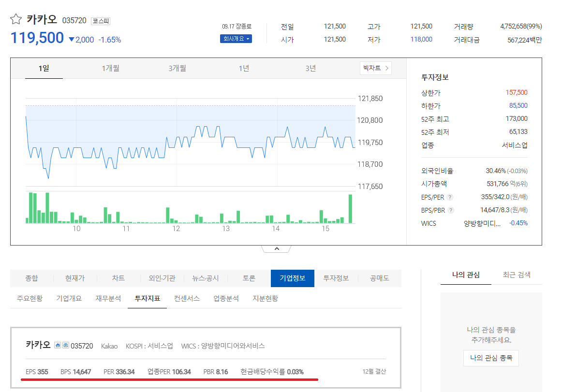Click the 업종PER 106.34 figure
The height and width of the screenshot is (392, 562).
(169, 372)
